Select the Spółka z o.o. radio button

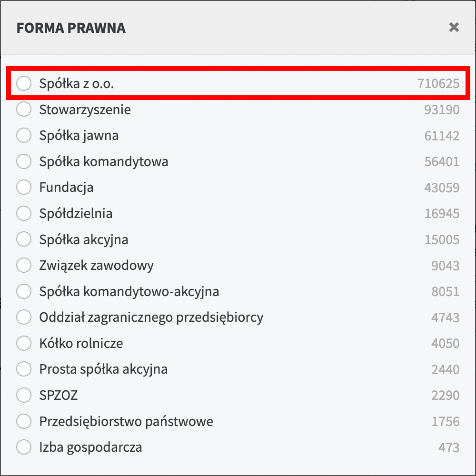click(x=24, y=83)
